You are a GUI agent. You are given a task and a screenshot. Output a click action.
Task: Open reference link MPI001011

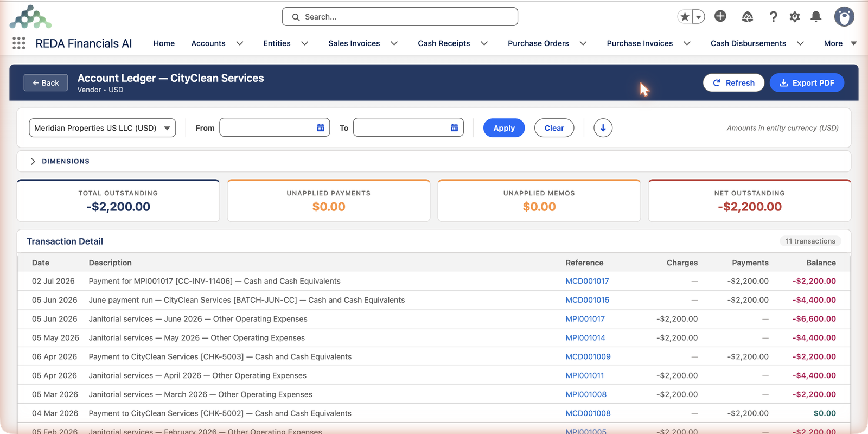(x=584, y=375)
